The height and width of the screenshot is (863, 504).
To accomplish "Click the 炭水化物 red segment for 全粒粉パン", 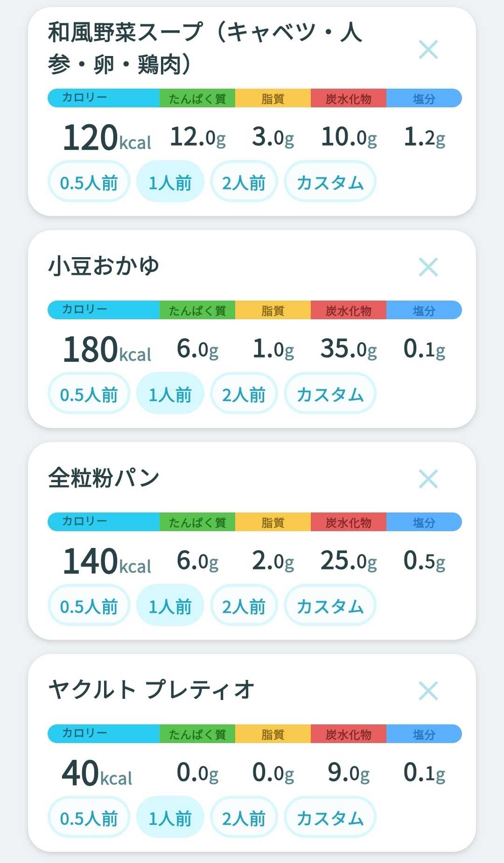I will click(x=349, y=522).
